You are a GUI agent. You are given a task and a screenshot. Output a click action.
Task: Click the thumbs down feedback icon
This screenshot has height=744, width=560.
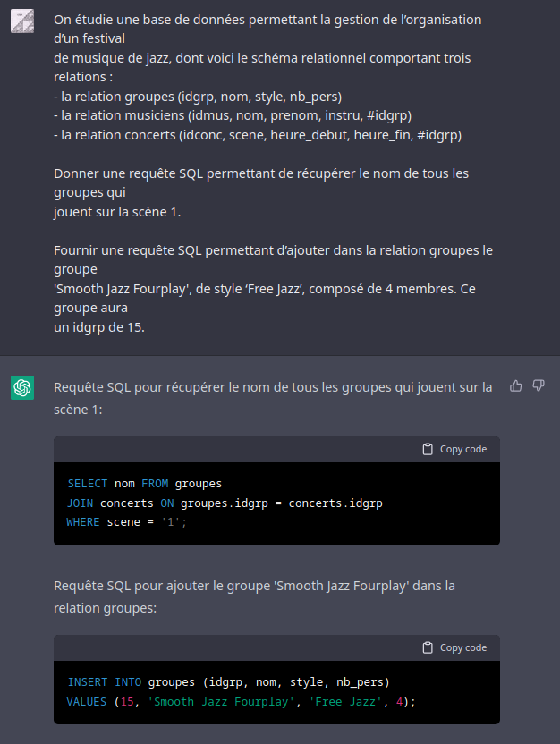coord(539,385)
